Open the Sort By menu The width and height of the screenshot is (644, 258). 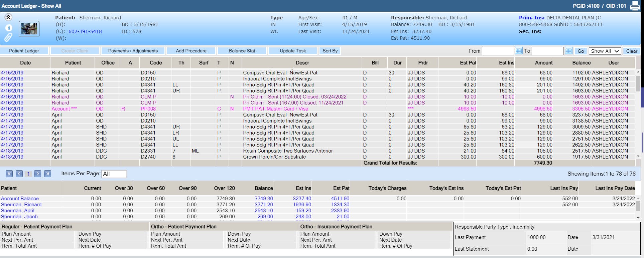tap(330, 51)
